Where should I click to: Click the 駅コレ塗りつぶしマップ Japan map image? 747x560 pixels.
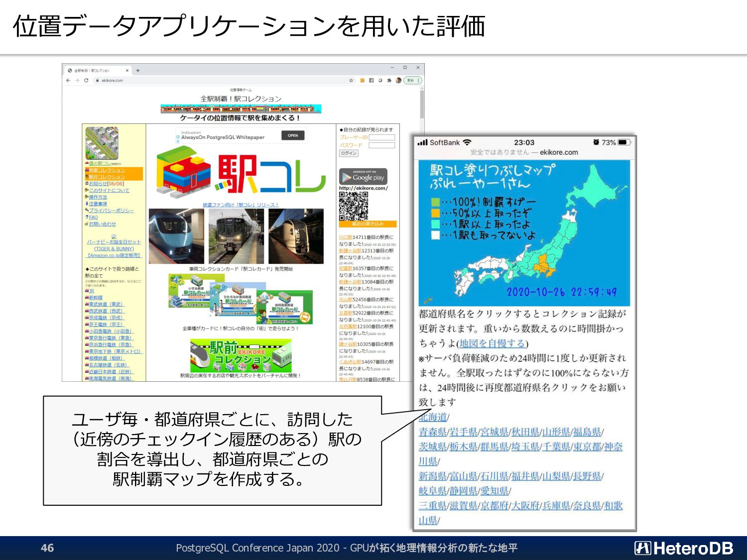(x=524, y=233)
